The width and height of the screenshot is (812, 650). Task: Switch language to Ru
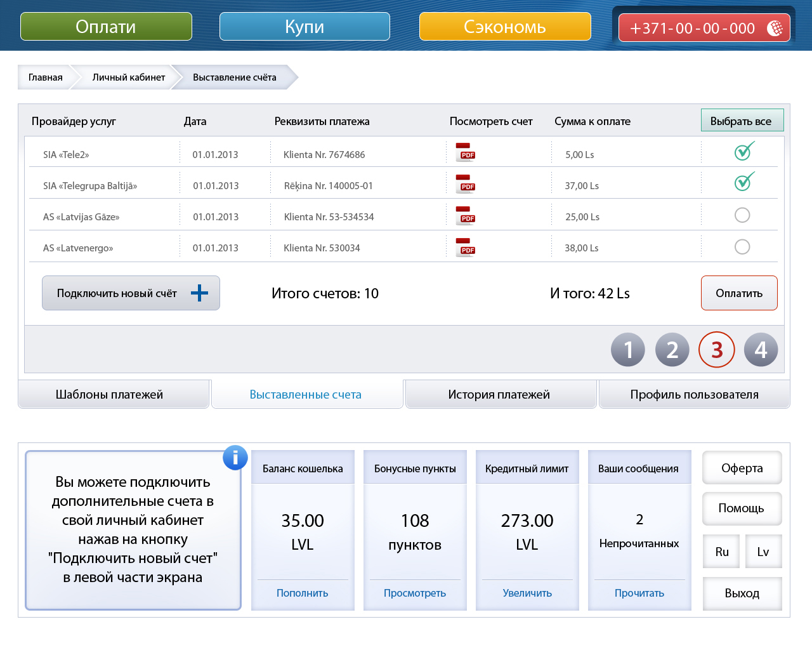pos(722,552)
